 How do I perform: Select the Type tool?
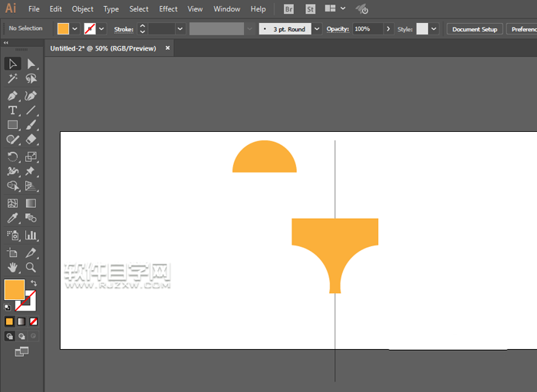pyautogui.click(x=12, y=110)
